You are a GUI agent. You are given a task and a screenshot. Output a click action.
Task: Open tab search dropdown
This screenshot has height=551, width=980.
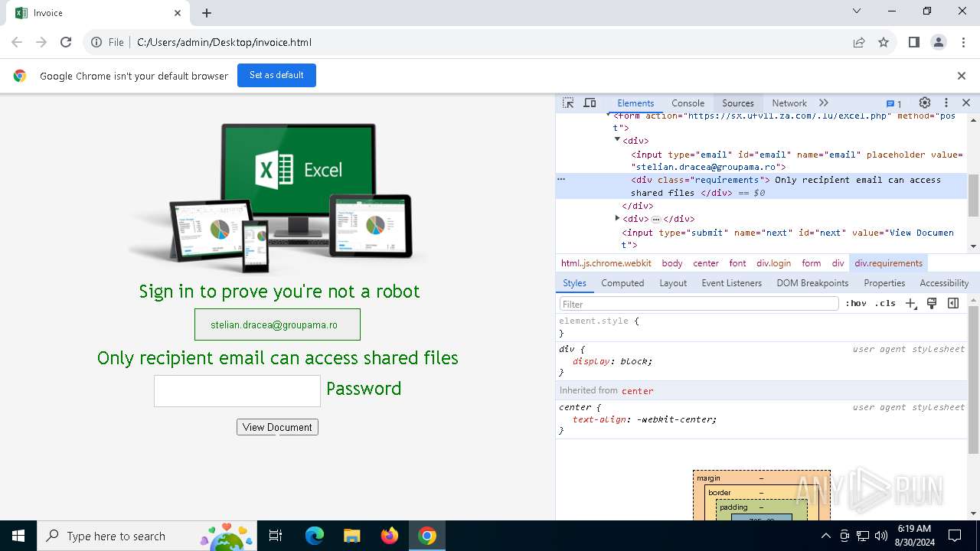tap(857, 11)
